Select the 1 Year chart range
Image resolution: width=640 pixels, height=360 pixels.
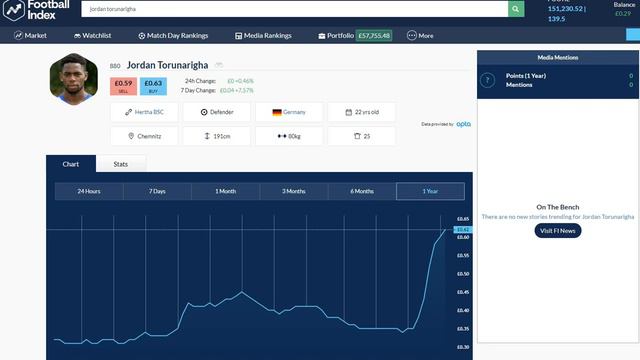tap(430, 191)
